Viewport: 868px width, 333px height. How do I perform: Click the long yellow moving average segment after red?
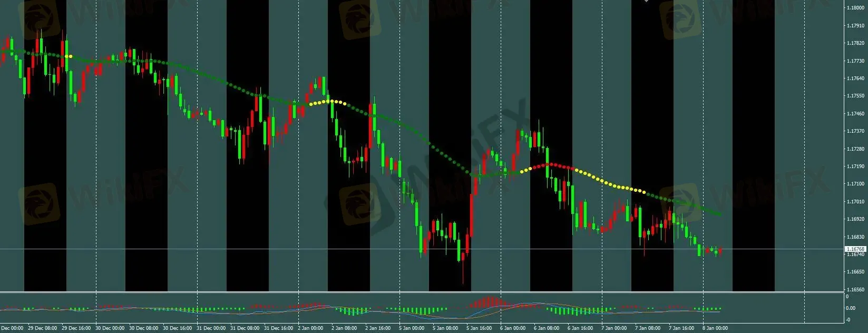tap(606, 183)
